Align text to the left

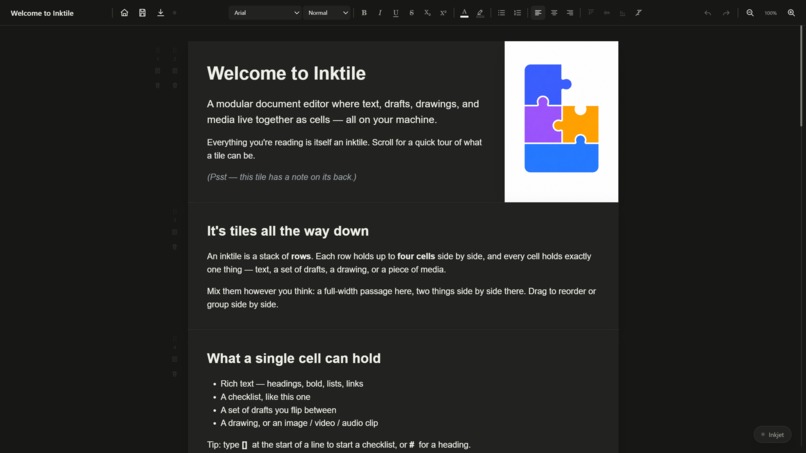[x=538, y=13]
